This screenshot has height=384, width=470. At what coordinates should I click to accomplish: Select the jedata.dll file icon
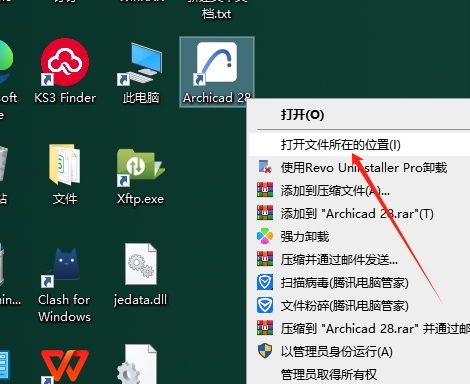[140, 275]
